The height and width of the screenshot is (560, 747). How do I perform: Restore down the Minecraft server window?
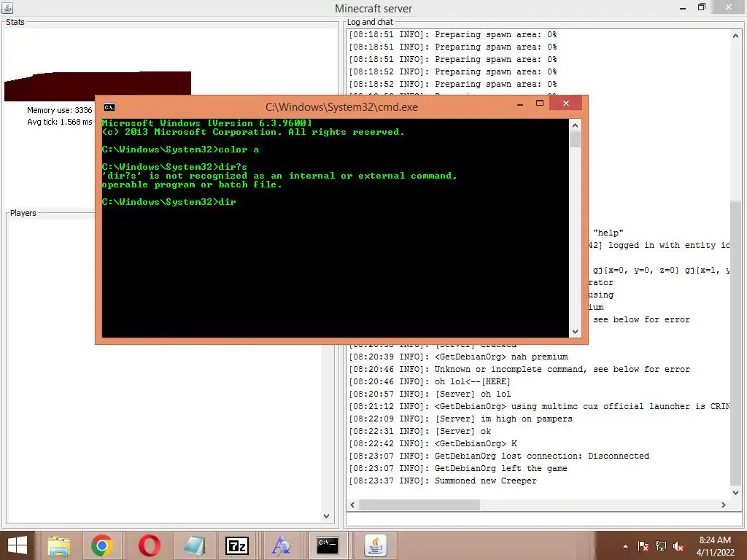(x=701, y=7)
